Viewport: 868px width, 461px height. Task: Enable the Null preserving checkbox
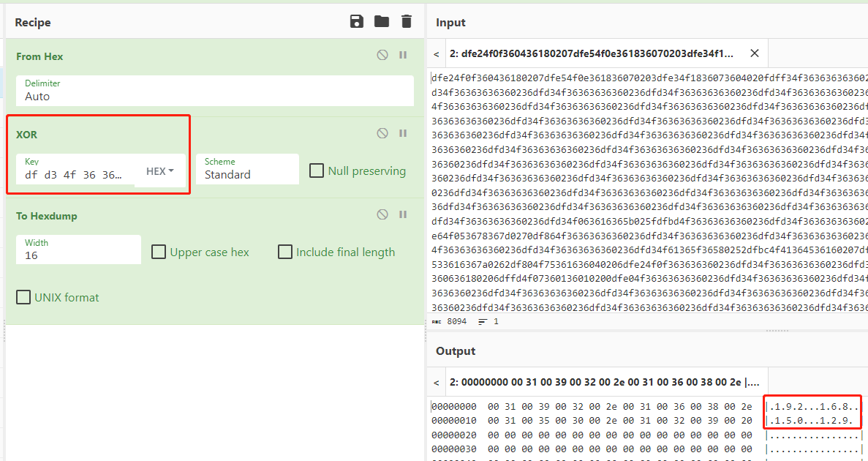(x=317, y=170)
